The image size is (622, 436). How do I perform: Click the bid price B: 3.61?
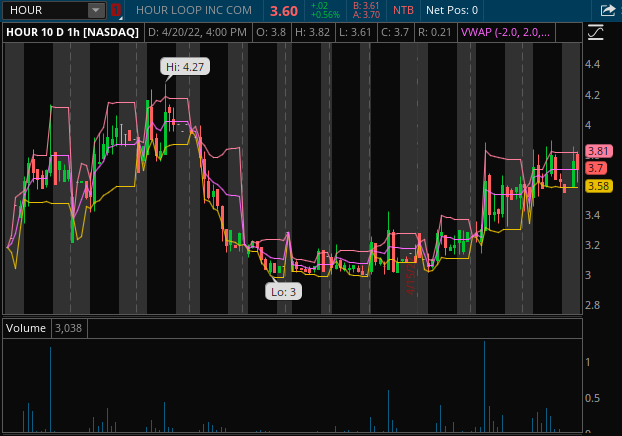[366, 6]
